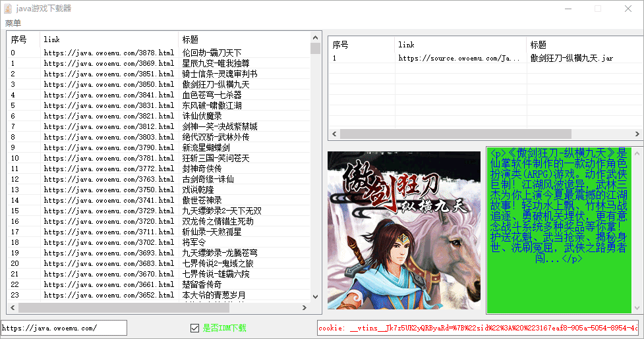Select the row titled 血色苍穹-七杀器
The image size is (644, 339).
click(x=159, y=95)
